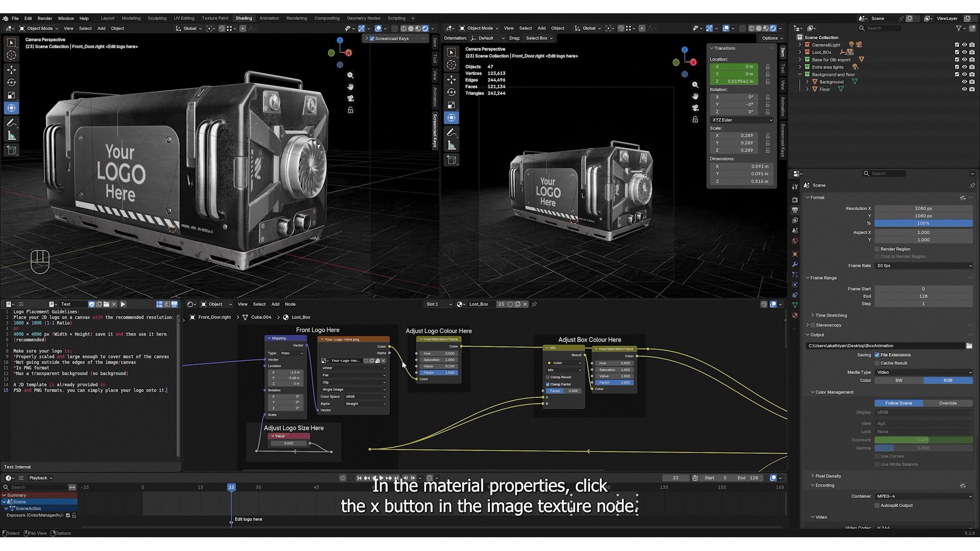The height and width of the screenshot is (551, 980).
Task: Select the Move tool in left viewport
Action: pos(11,69)
